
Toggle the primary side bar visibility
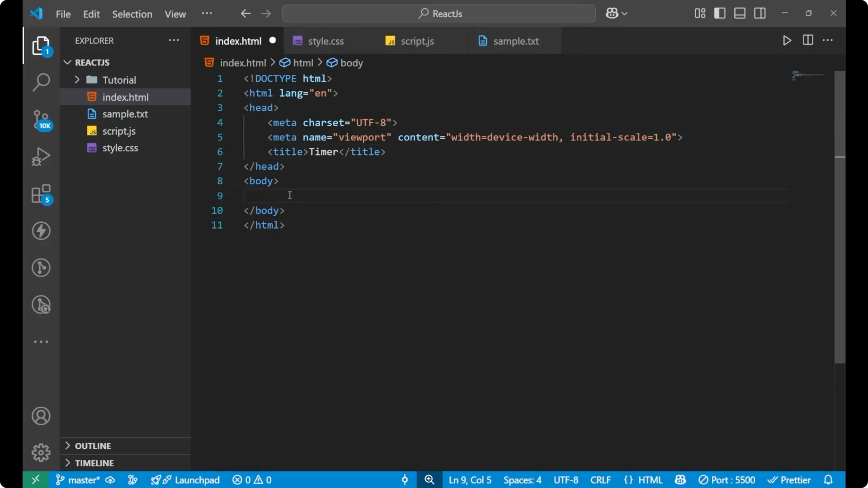tap(720, 13)
